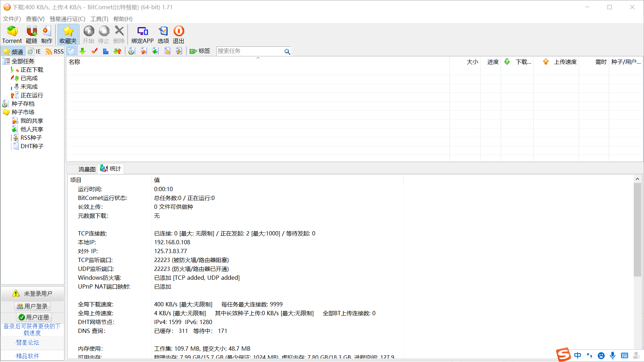
Task: Select 我的共享 in the tree
Action: click(32, 121)
